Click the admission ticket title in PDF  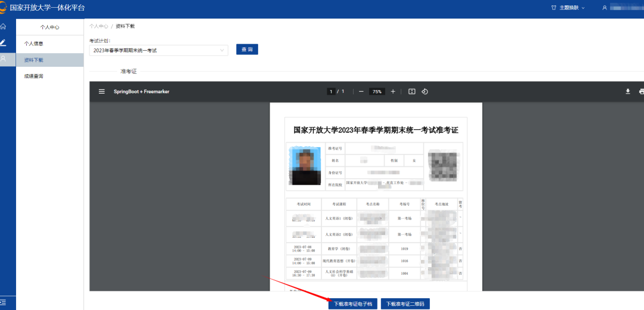point(376,131)
